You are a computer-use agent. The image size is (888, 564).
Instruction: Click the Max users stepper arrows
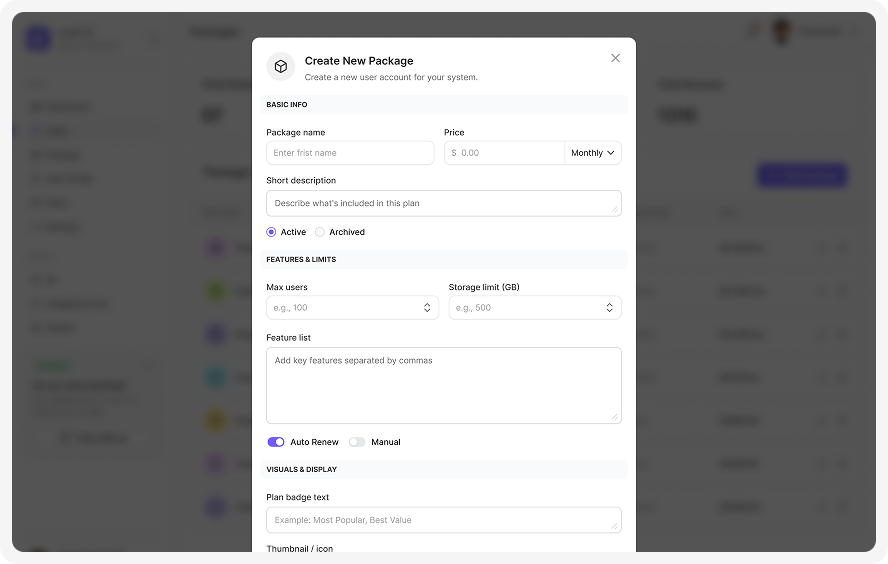(427, 308)
